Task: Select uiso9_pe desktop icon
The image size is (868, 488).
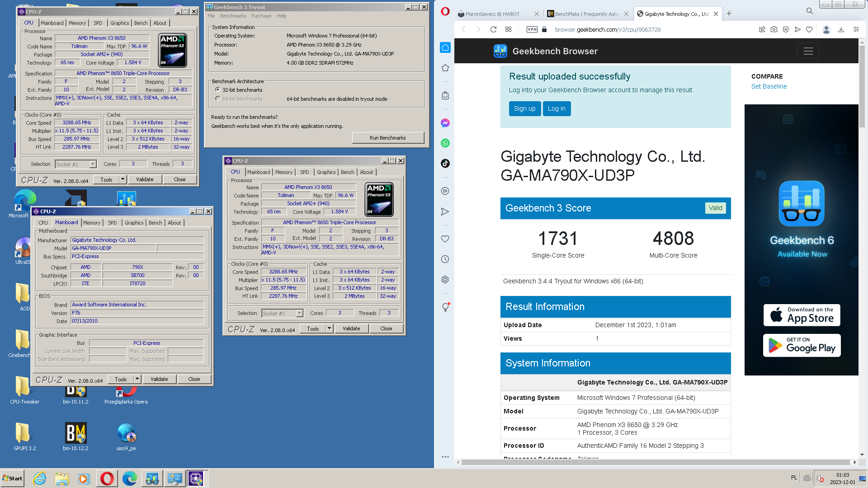Action: (126, 436)
